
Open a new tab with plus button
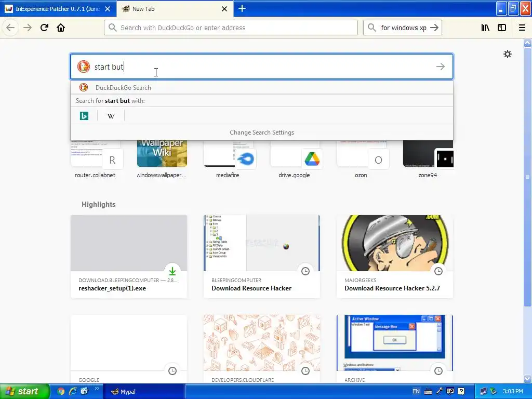(x=242, y=8)
